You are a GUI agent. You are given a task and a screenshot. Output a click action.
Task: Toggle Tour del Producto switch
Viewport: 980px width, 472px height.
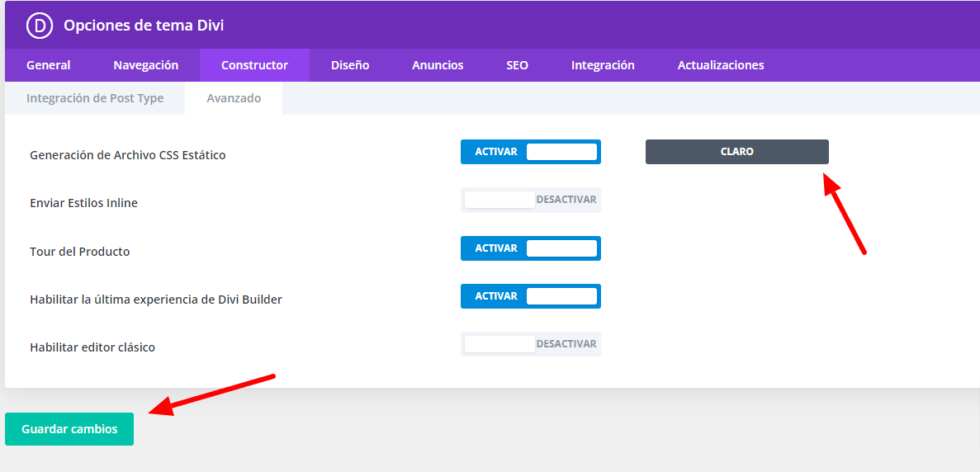point(531,248)
